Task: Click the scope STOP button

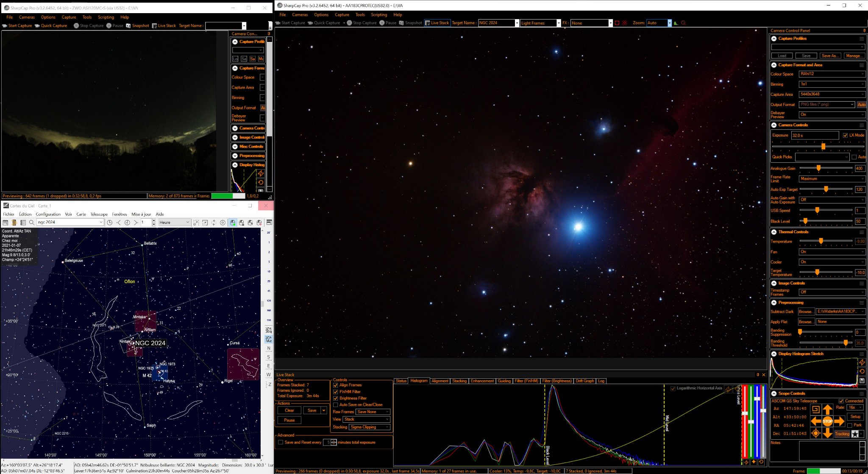Action: click(827, 421)
